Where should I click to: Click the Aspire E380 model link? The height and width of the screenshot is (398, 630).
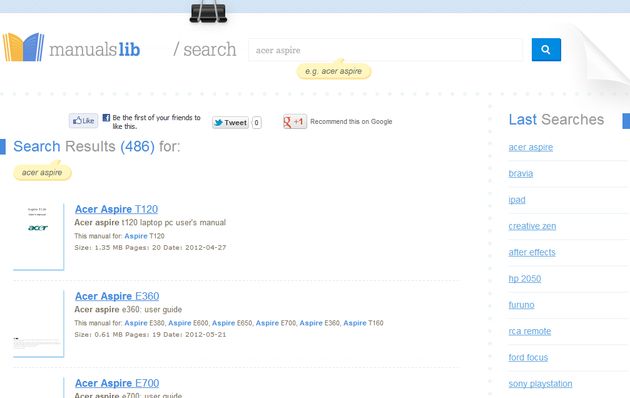[x=144, y=323]
